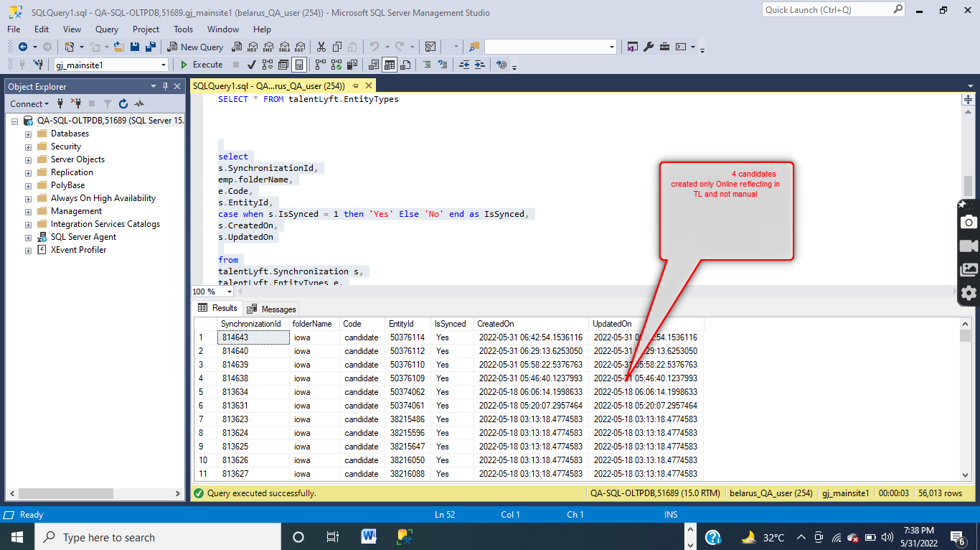Viewport: 980px width, 550px height.
Task: Open the Activity Monitor icon in Object Explorer
Action: click(x=139, y=104)
